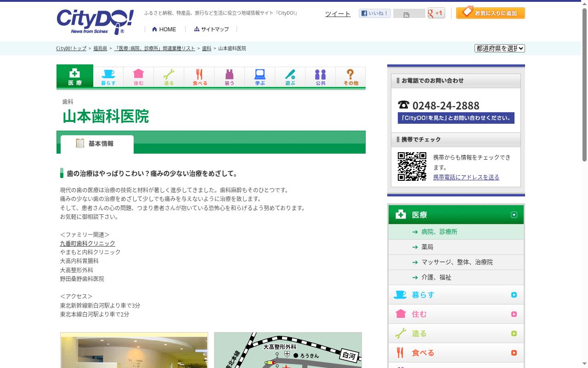Open the 食べる fork and knife icon

coord(199,77)
